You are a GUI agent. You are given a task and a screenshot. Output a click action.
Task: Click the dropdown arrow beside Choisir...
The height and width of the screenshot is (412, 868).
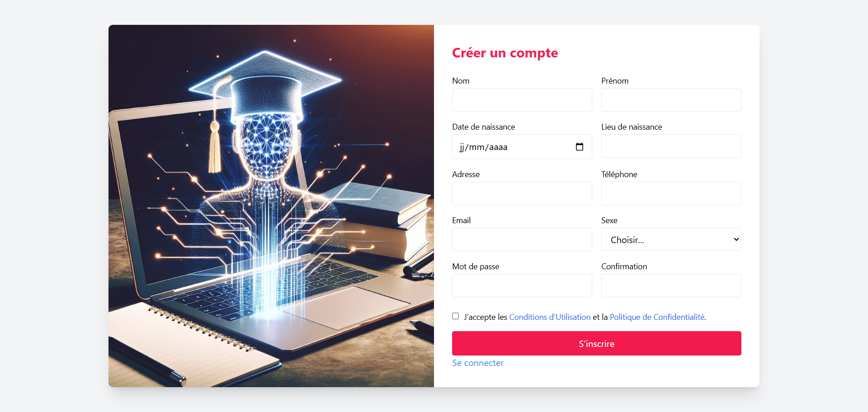736,239
